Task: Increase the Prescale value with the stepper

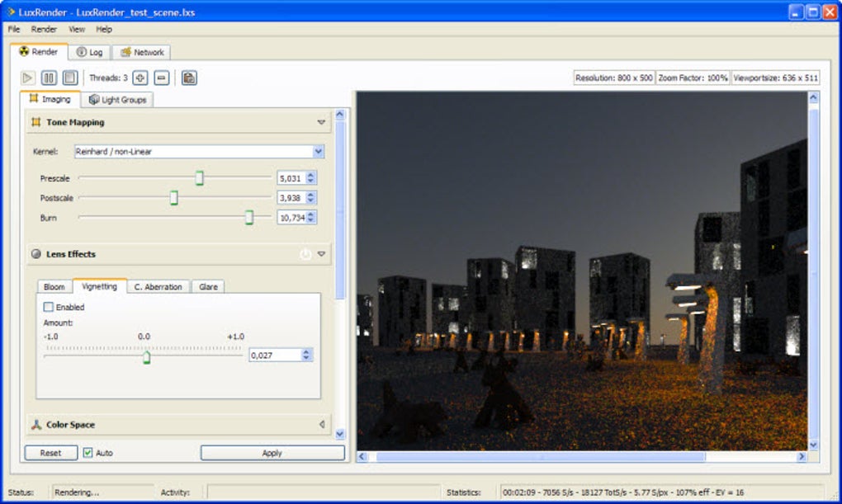Action: pyautogui.click(x=309, y=173)
